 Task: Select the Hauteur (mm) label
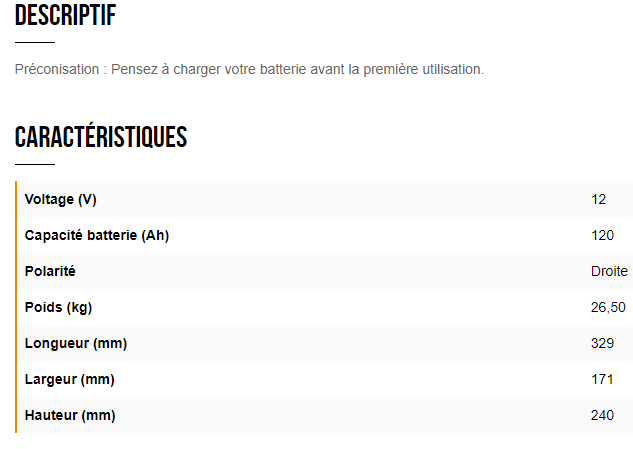pos(70,415)
